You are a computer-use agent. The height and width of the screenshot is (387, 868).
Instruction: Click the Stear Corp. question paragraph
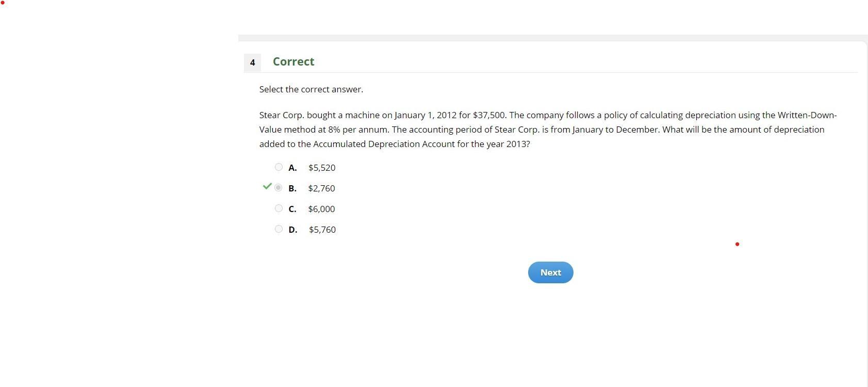coord(548,130)
